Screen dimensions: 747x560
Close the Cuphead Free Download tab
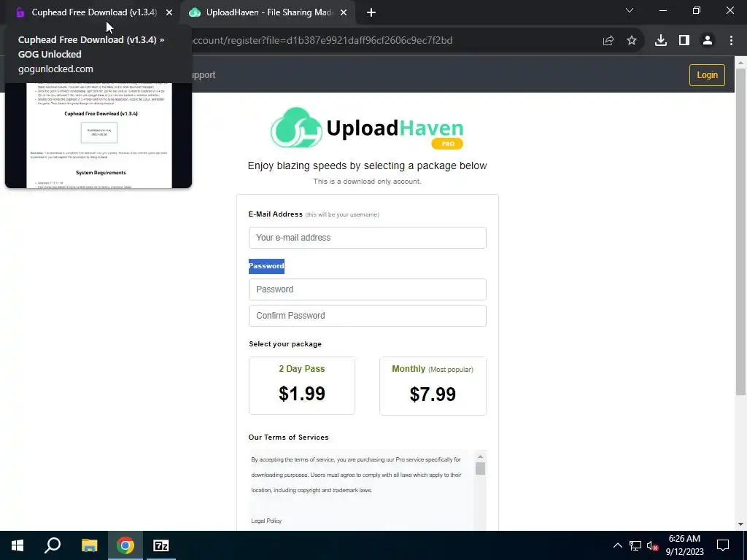coord(169,12)
